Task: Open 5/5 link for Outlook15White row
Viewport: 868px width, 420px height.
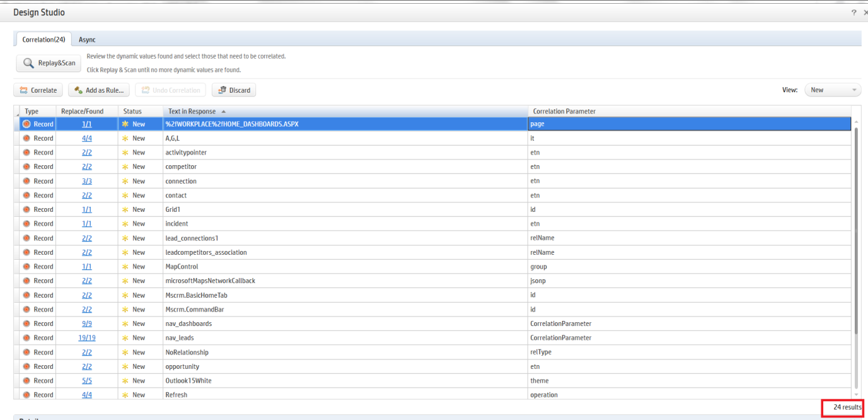Action: pos(87,381)
